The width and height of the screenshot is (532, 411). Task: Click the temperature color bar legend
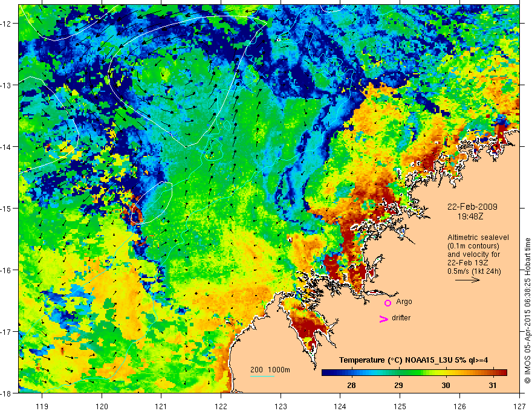414,373
